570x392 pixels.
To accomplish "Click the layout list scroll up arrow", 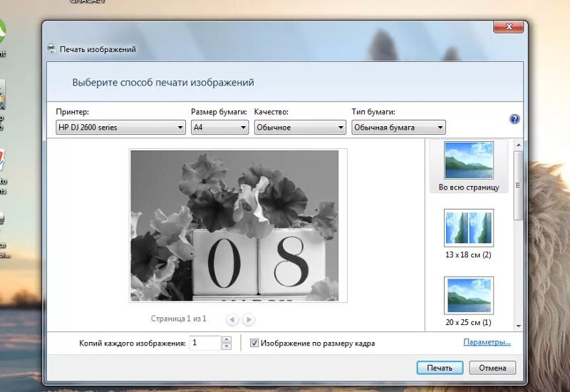I will (x=519, y=145).
